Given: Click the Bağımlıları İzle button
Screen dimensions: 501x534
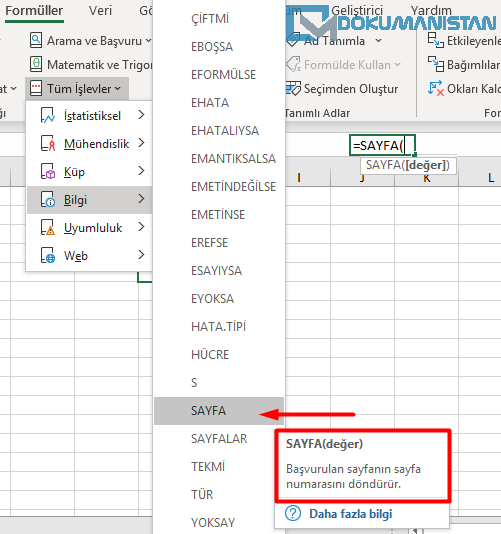Looking at the screenshot, I should 464,65.
